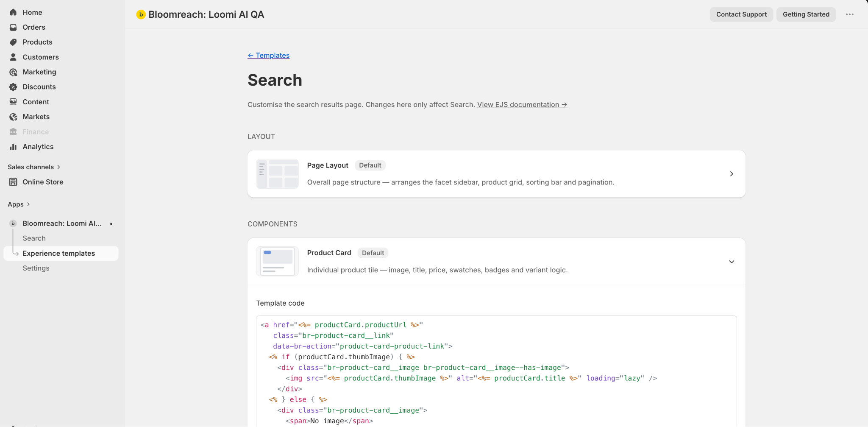This screenshot has height=427, width=868.
Task: Go to Orders section
Action: pos(34,27)
